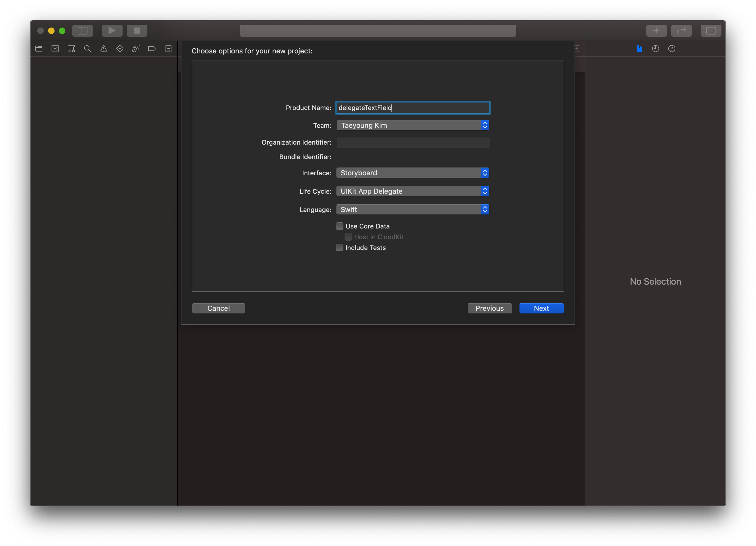The width and height of the screenshot is (756, 546).
Task: Open the Test navigator diamond icon
Action: pos(120,49)
